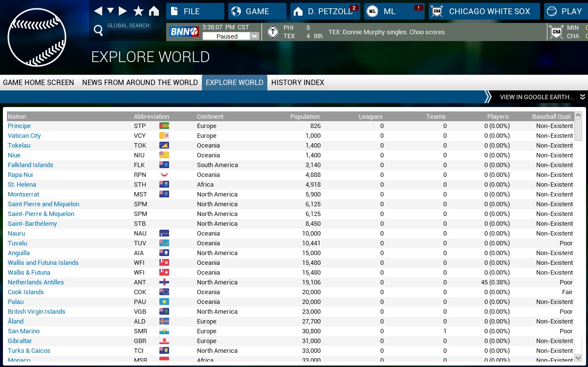Click the forward navigation arrow
This screenshot has height=367, width=588.
coord(123,11)
